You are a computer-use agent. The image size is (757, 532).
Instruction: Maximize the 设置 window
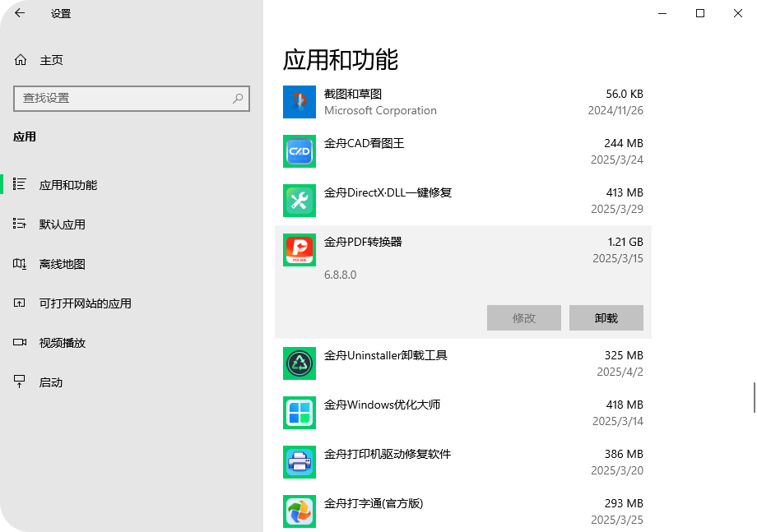tap(700, 13)
